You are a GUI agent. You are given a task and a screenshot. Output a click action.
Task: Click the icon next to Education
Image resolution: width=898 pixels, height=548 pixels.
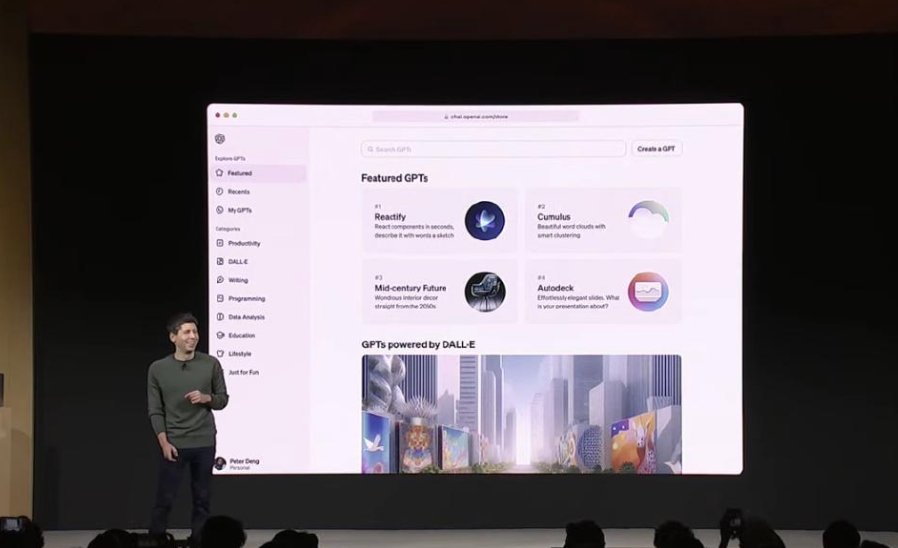[x=220, y=335]
